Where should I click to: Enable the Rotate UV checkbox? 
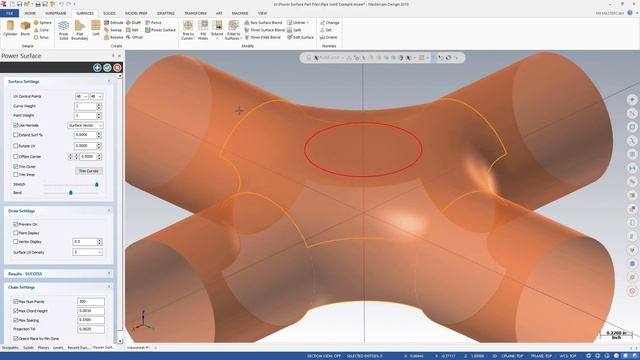pyautogui.click(x=16, y=146)
